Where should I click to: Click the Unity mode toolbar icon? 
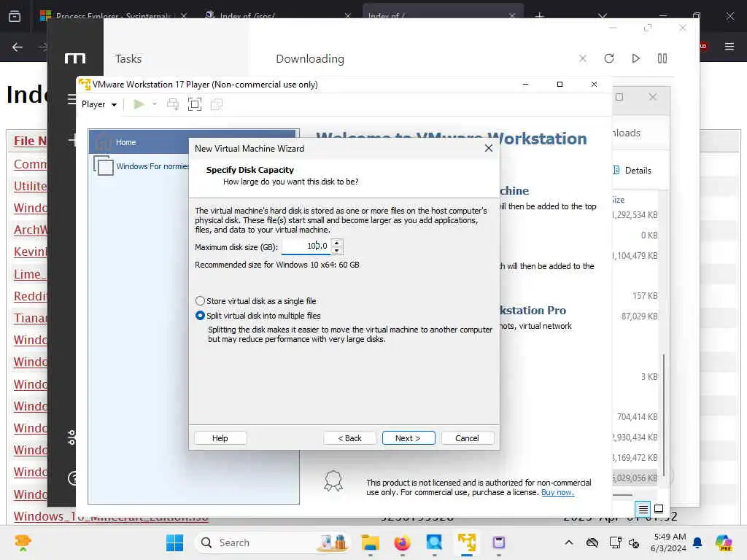216,104
